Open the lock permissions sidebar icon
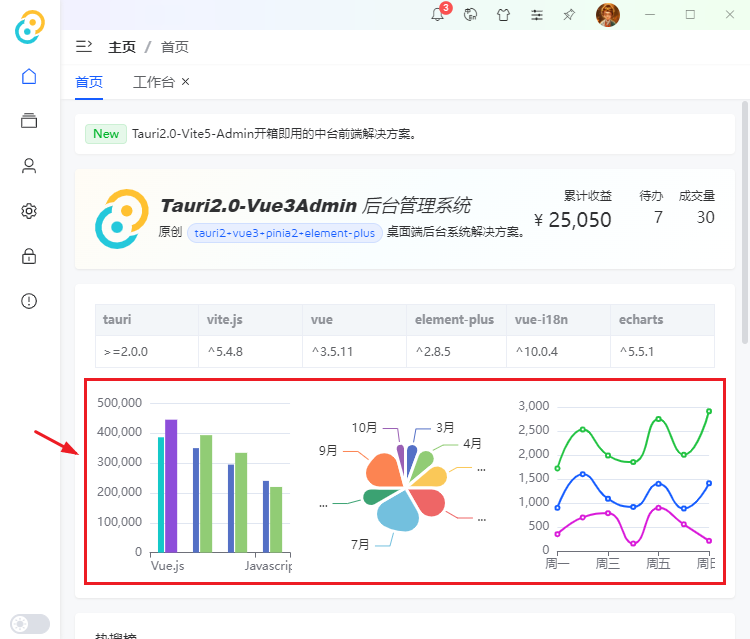This screenshot has height=639, width=750. (29, 256)
